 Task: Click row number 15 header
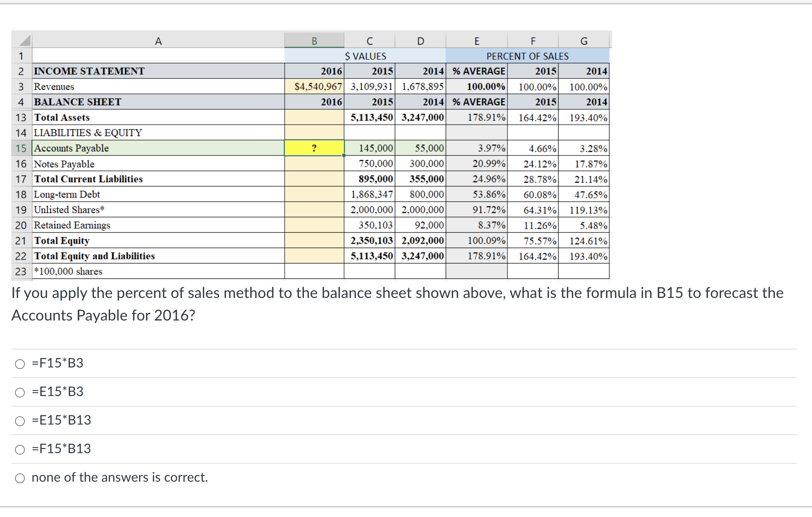click(21, 148)
